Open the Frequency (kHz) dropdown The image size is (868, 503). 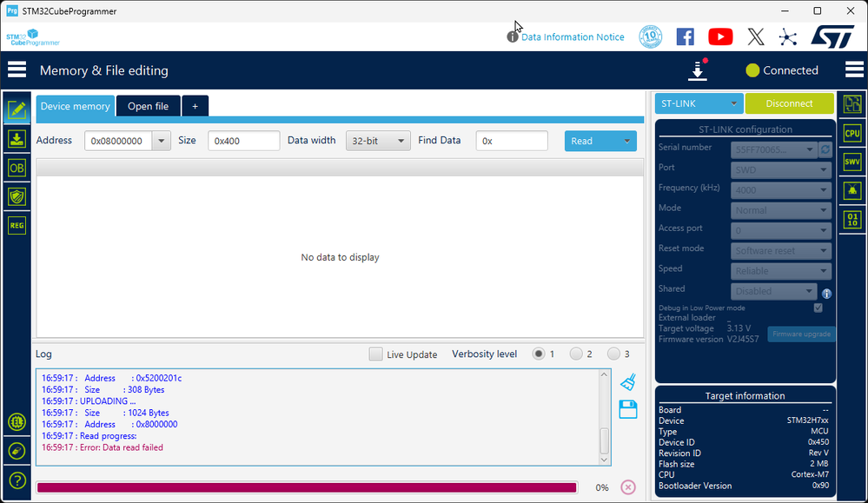click(781, 189)
